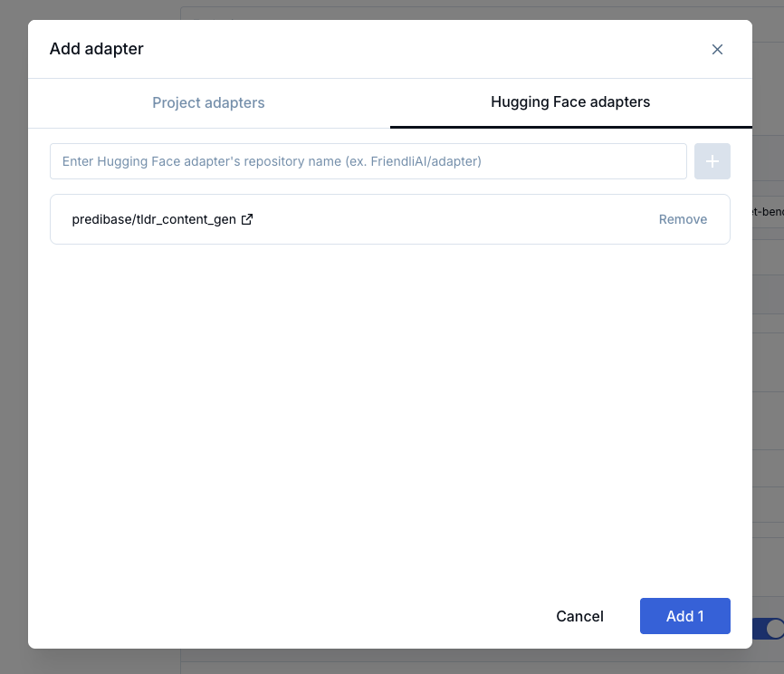Click the X icon to dismiss the dialog
The image size is (784, 674).
[x=717, y=50]
